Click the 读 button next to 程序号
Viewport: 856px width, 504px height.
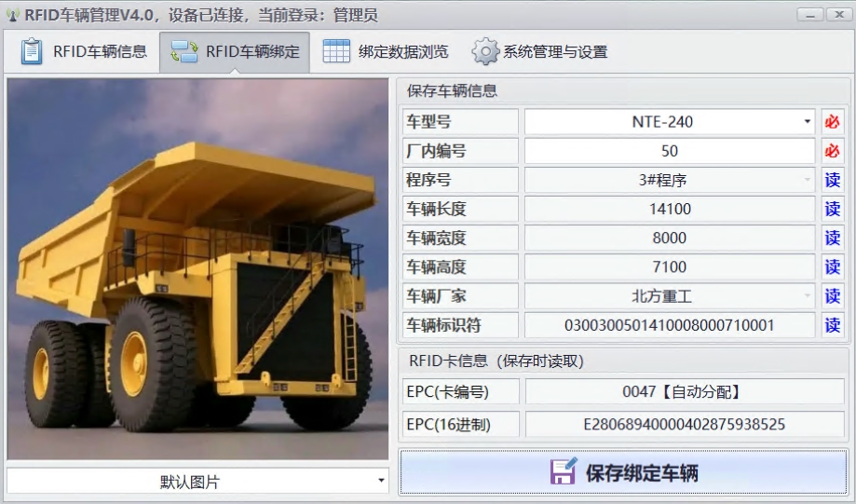pos(833,180)
